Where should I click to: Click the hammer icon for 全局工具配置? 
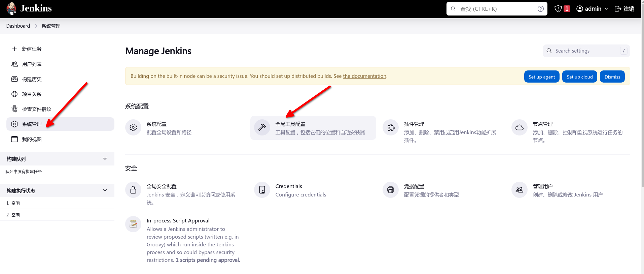(262, 127)
